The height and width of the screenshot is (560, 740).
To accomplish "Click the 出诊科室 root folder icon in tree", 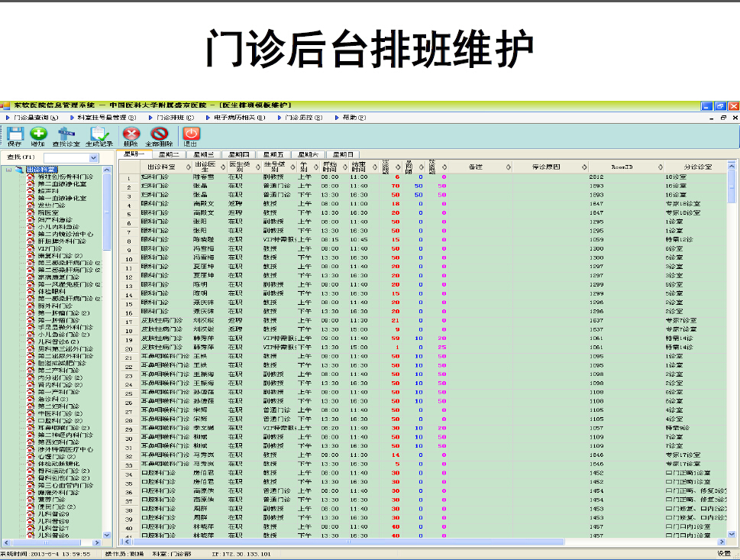I will [20, 170].
